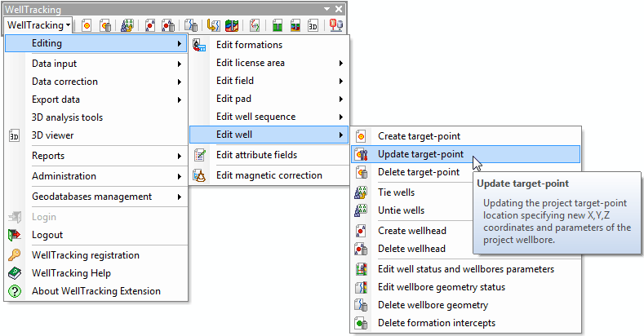Viewport: 644px width, 336px height.
Task: Click the 3D viewer icon in the menu
Action: click(x=14, y=136)
